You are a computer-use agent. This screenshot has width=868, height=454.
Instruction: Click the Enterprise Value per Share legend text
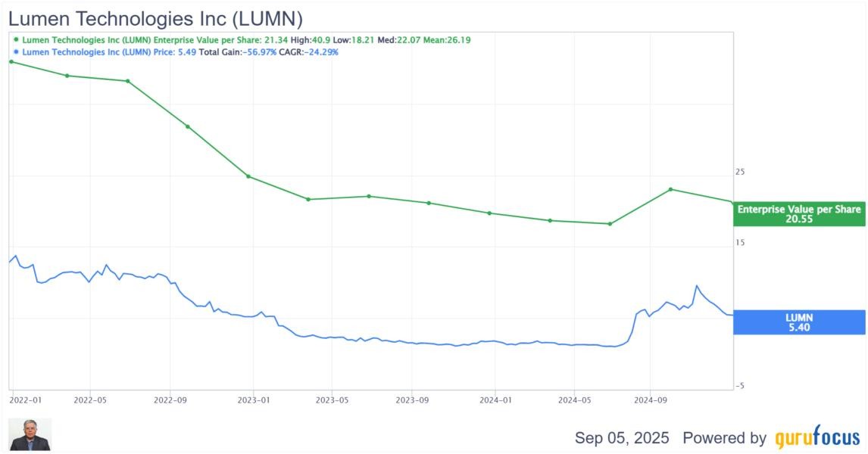tap(246, 40)
